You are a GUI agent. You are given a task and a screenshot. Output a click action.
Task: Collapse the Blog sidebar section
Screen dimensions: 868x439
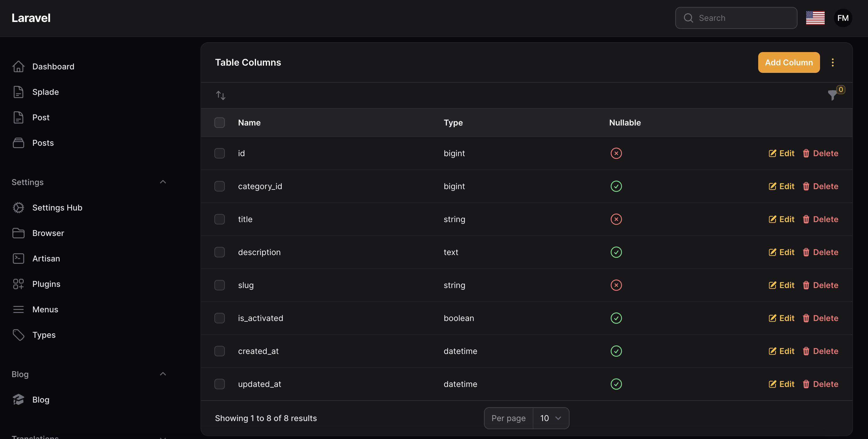[162, 373]
